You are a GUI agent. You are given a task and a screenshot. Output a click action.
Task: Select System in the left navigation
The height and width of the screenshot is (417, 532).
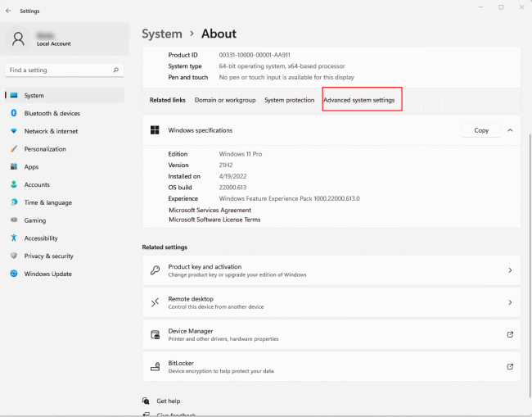pos(34,96)
